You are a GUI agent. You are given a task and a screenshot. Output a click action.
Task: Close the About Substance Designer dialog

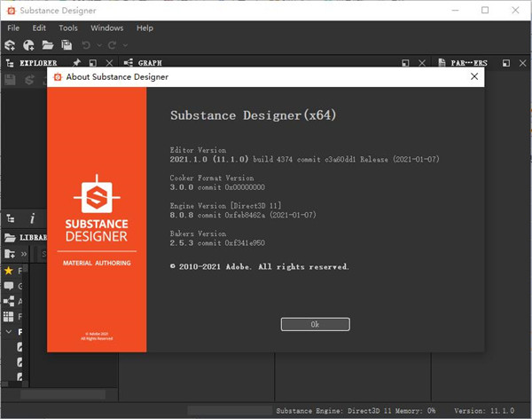[474, 77]
